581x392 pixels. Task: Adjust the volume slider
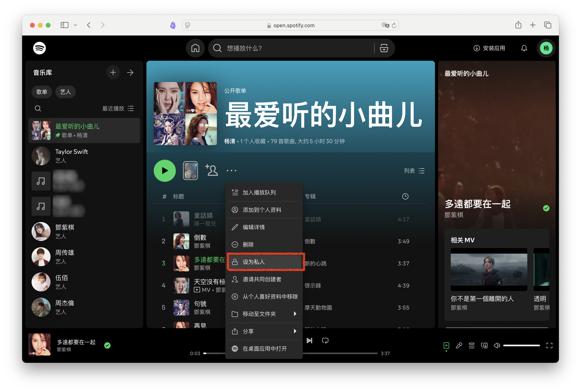(x=522, y=345)
